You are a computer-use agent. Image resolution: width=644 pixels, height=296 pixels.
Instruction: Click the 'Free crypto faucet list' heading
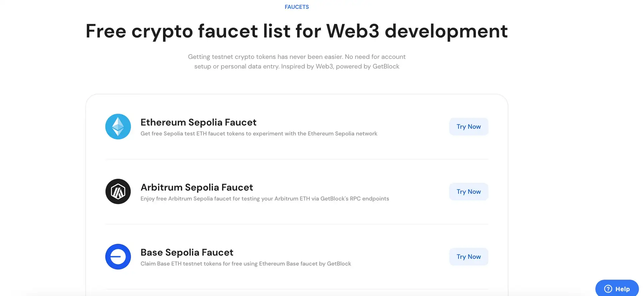(x=297, y=31)
